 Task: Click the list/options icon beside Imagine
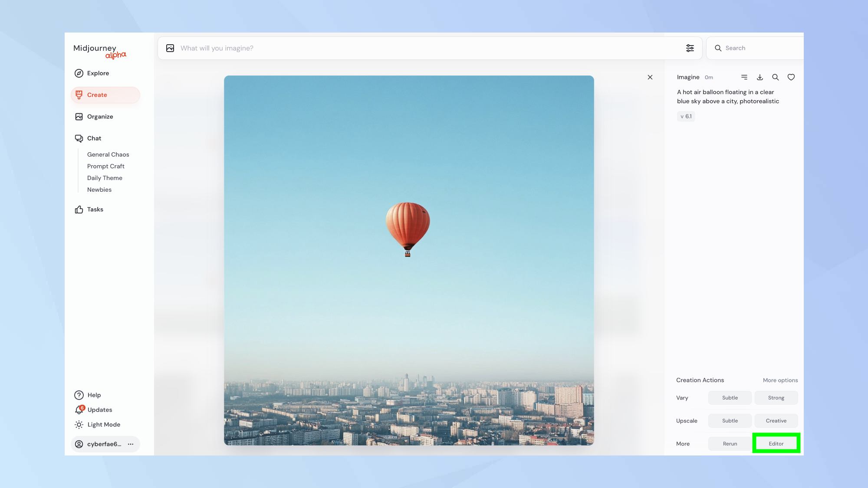[745, 77]
